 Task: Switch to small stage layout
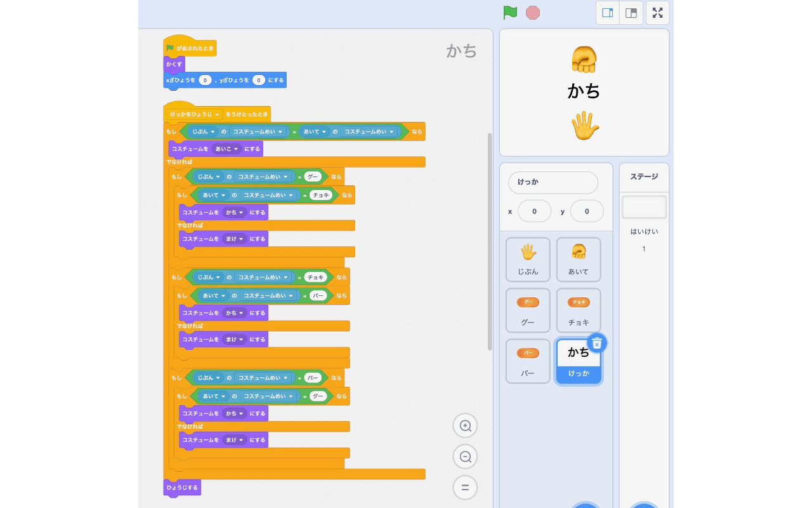pos(608,13)
